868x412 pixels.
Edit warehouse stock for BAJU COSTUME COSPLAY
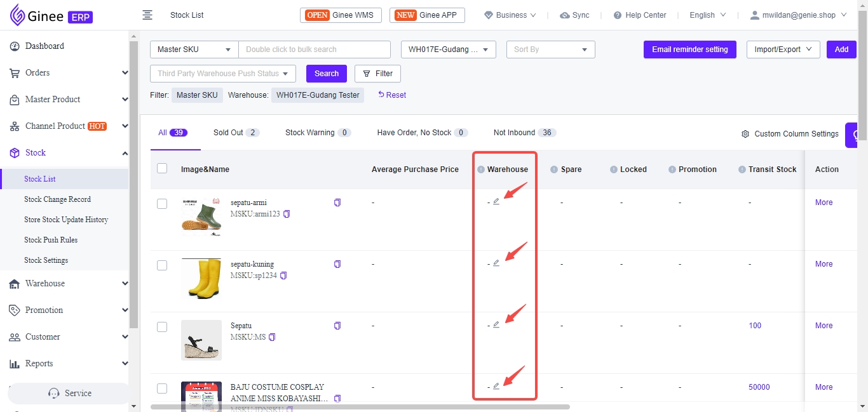[496, 387]
